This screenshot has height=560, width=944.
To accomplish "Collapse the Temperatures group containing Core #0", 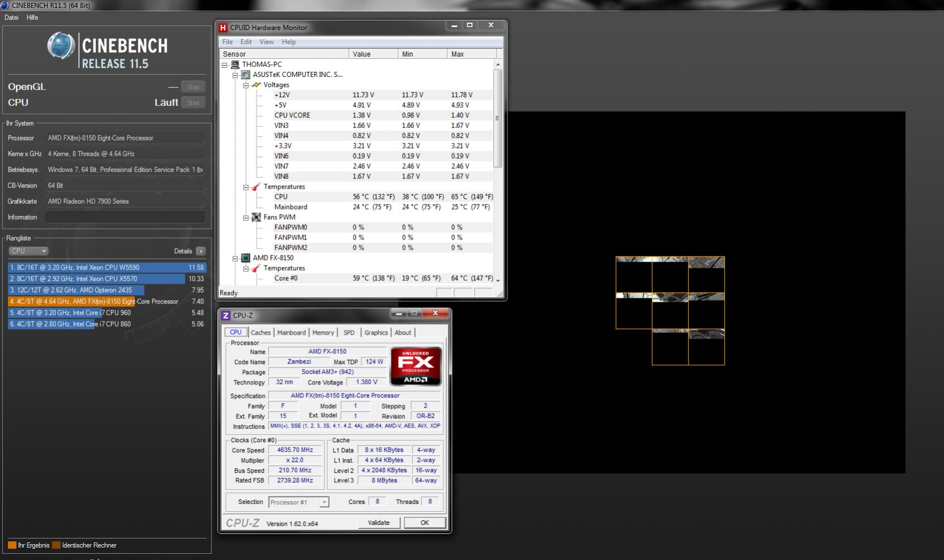I will coord(246,269).
